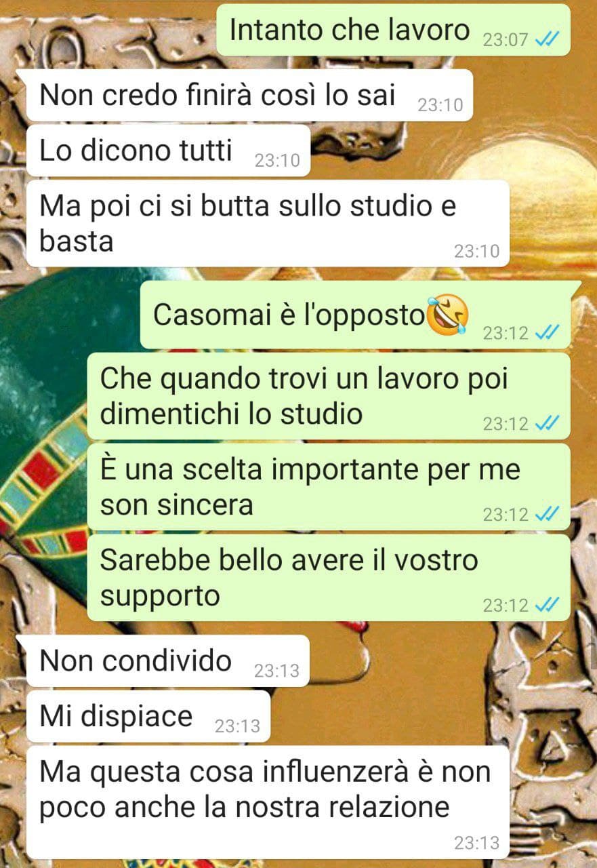This screenshot has width=597, height=868.
Task: Select the 'Intanto che lavoro' message bubble
Action: click(x=393, y=30)
